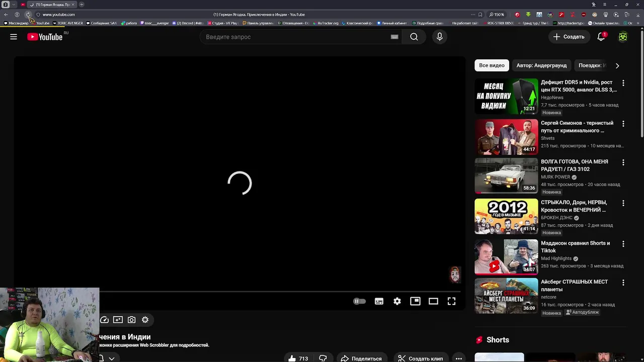Open the 'RuTracker.org' bookmark

point(326,23)
